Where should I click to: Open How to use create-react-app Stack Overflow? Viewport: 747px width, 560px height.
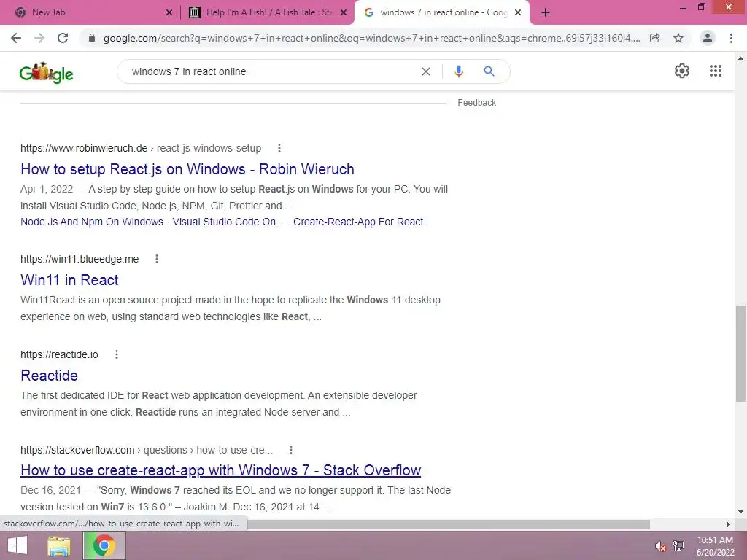220,470
